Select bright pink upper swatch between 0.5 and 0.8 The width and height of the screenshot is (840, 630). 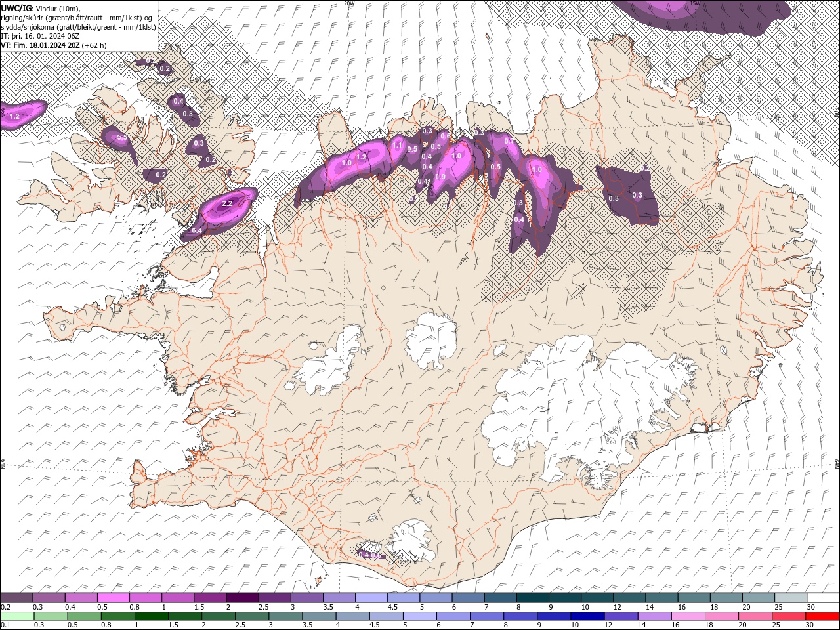(x=113, y=598)
